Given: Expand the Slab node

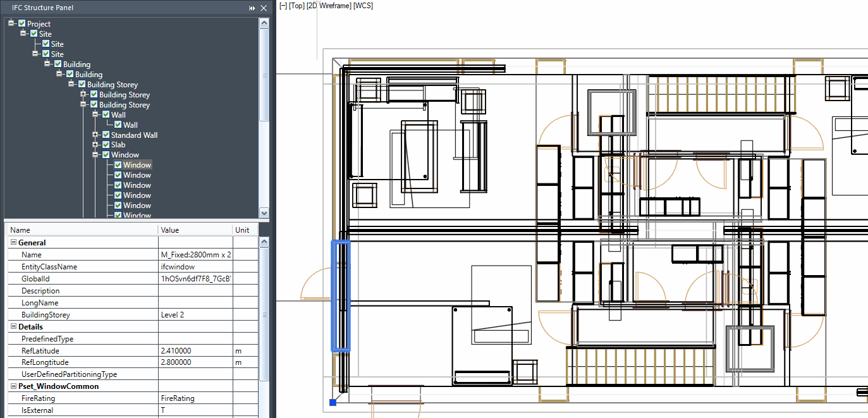Looking at the screenshot, I should [x=95, y=145].
